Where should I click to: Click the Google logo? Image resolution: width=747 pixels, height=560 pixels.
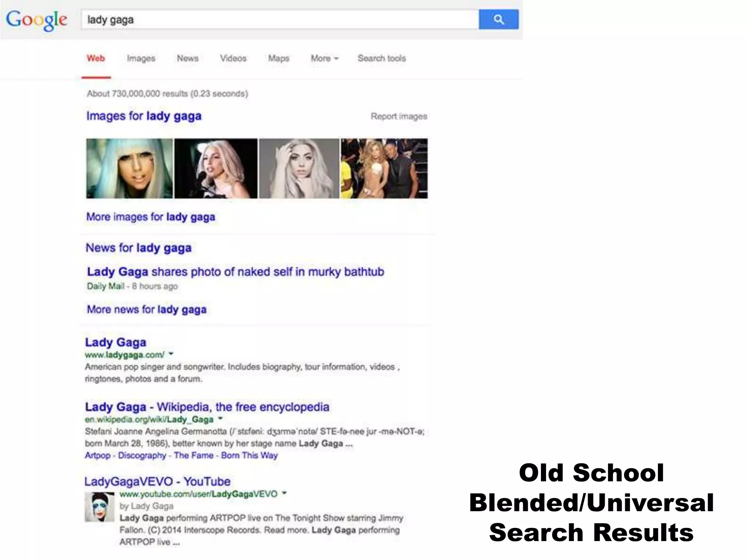pyautogui.click(x=36, y=20)
